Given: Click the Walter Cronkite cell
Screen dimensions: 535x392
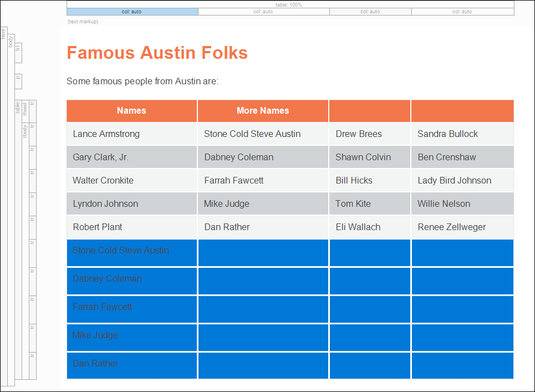Looking at the screenshot, I should 132,180.
